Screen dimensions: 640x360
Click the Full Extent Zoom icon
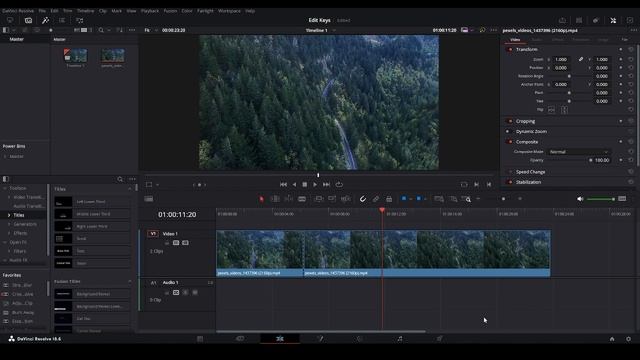click(439, 199)
